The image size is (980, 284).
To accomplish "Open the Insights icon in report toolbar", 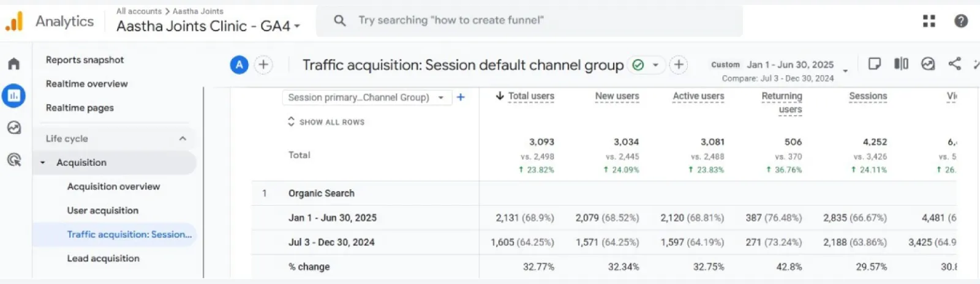I will point(928,64).
